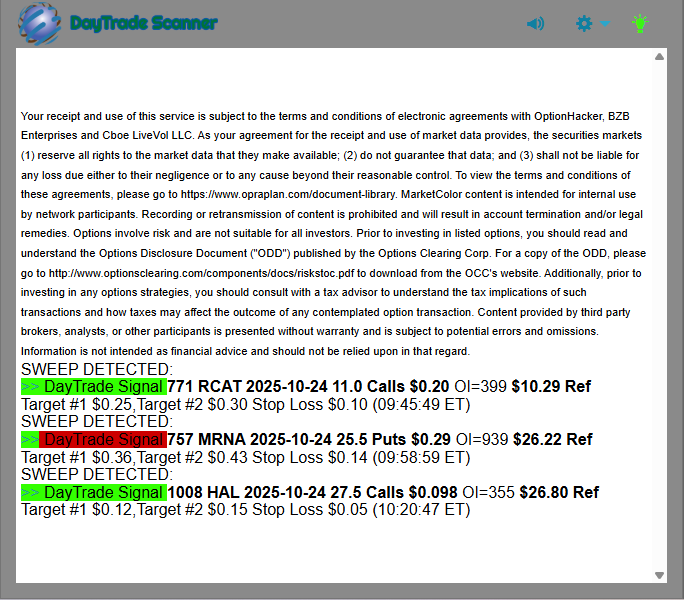Click the first SWEEP DETECTED heading
Viewport: 684px width, 600px height.
[x=96, y=370]
